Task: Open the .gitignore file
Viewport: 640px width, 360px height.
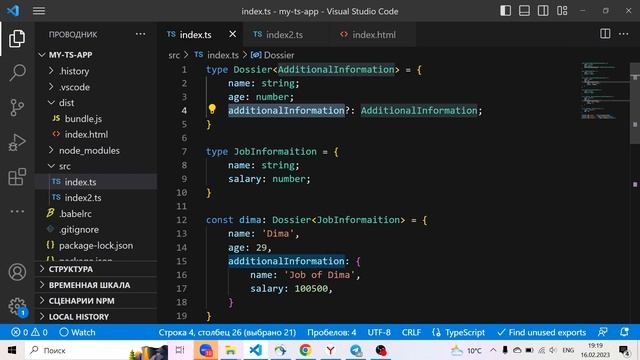Action: coord(96,230)
